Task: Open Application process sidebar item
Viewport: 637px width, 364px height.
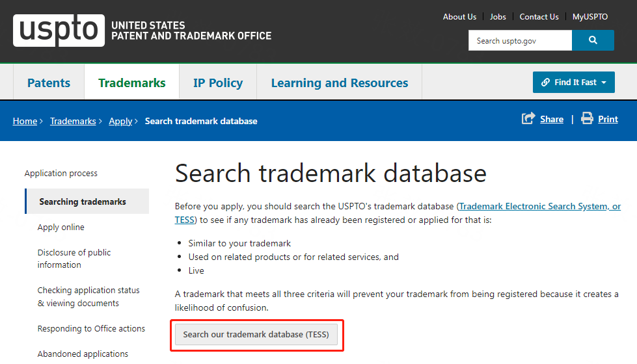Action: coord(61,174)
